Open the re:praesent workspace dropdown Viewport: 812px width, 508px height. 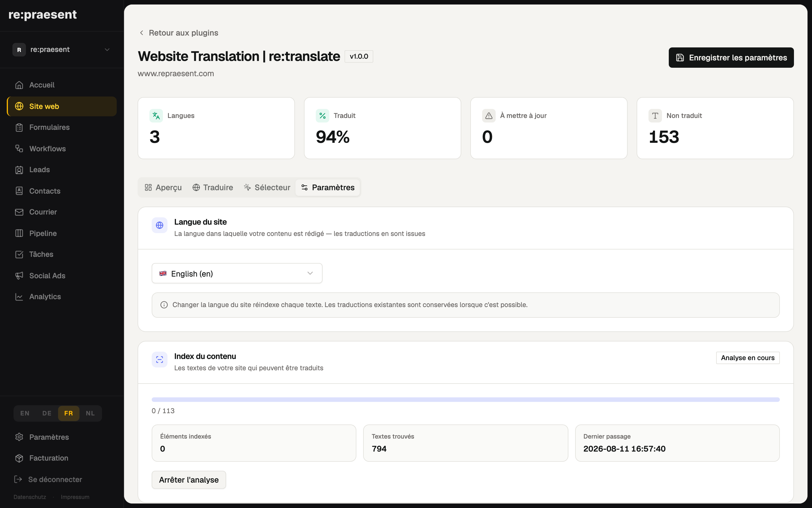point(62,50)
